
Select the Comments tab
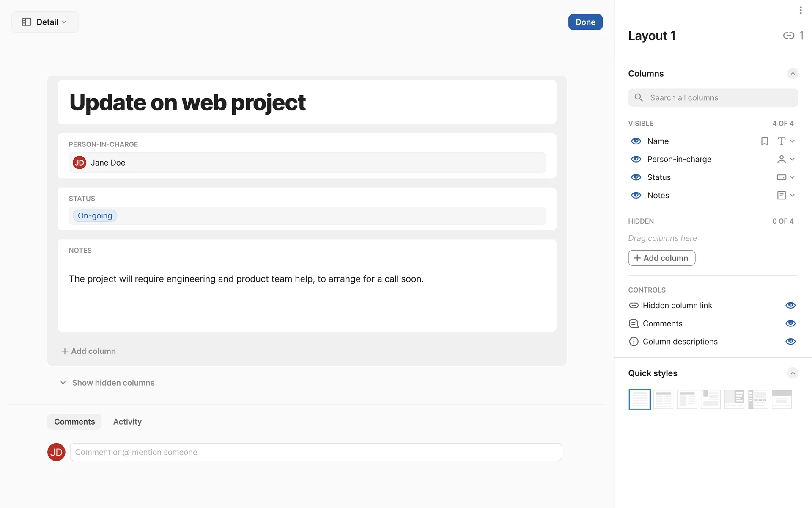[74, 422]
